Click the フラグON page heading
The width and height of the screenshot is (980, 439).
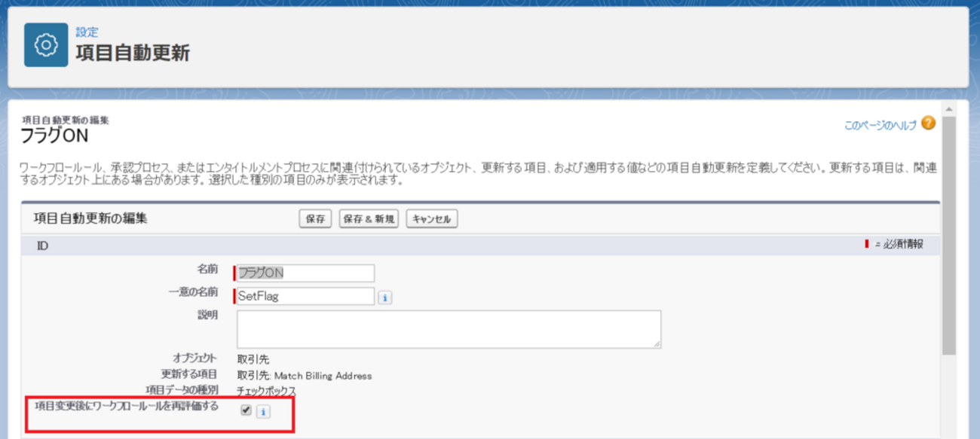pyautogui.click(x=55, y=136)
